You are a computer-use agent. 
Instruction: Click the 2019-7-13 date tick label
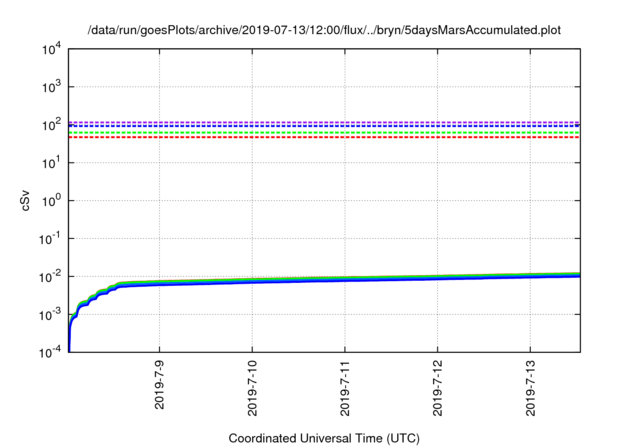530,388
